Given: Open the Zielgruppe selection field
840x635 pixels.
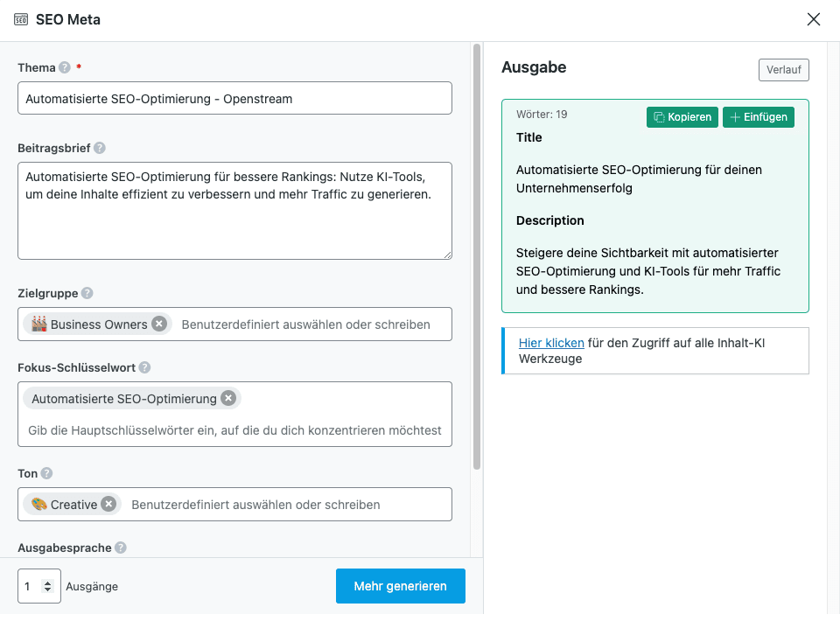Looking at the screenshot, I should (x=306, y=324).
